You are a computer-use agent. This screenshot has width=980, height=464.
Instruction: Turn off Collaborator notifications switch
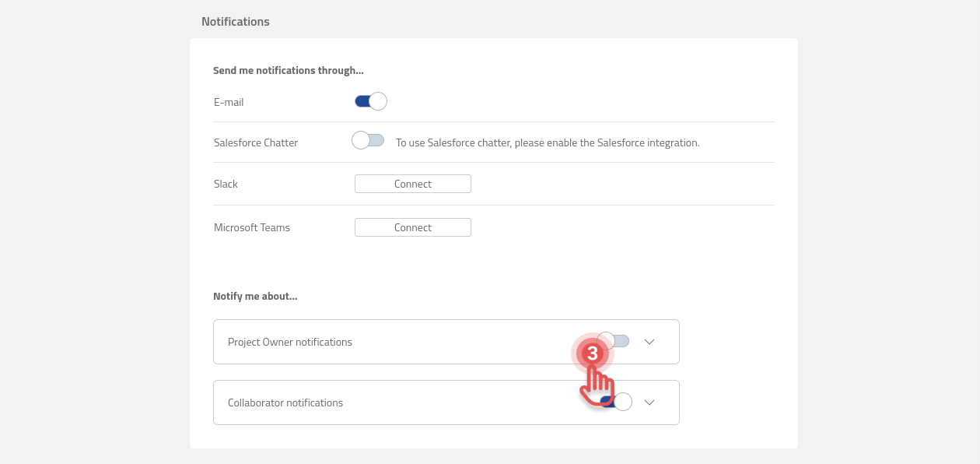(x=614, y=401)
